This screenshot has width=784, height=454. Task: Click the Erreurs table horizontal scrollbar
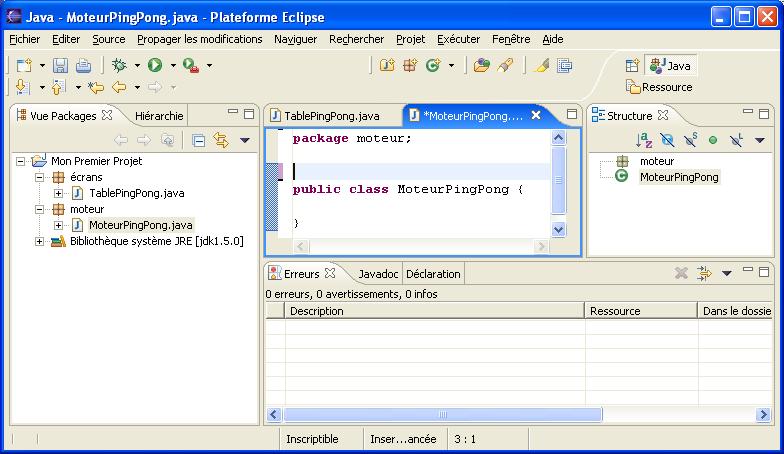click(x=440, y=415)
